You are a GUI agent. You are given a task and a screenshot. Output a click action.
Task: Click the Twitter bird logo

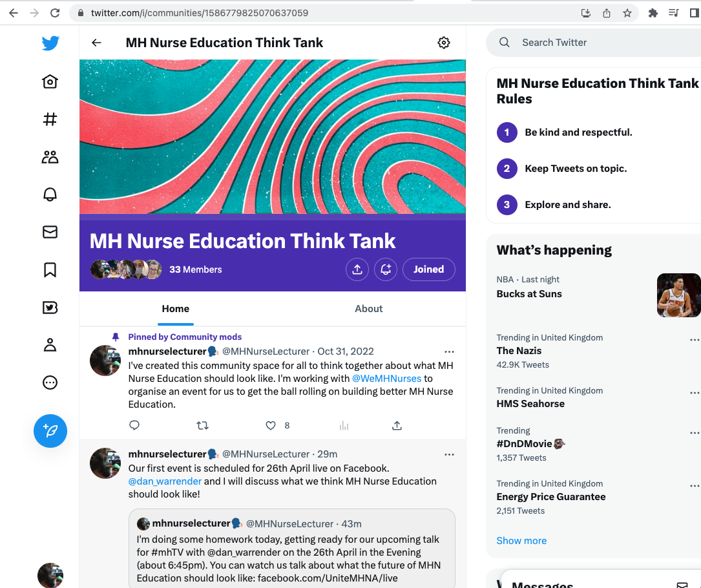click(50, 43)
